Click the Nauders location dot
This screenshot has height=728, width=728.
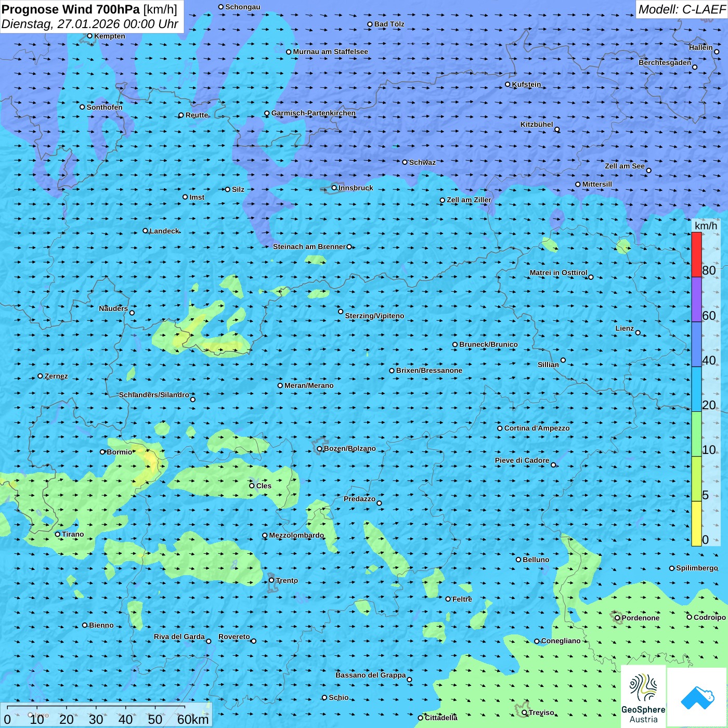point(132,313)
